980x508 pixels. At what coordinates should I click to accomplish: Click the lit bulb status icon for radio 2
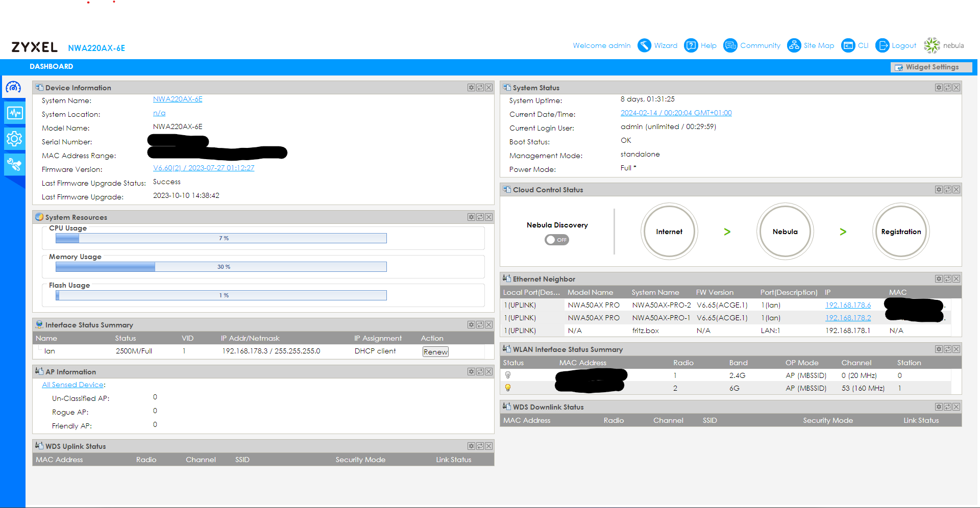tap(508, 388)
